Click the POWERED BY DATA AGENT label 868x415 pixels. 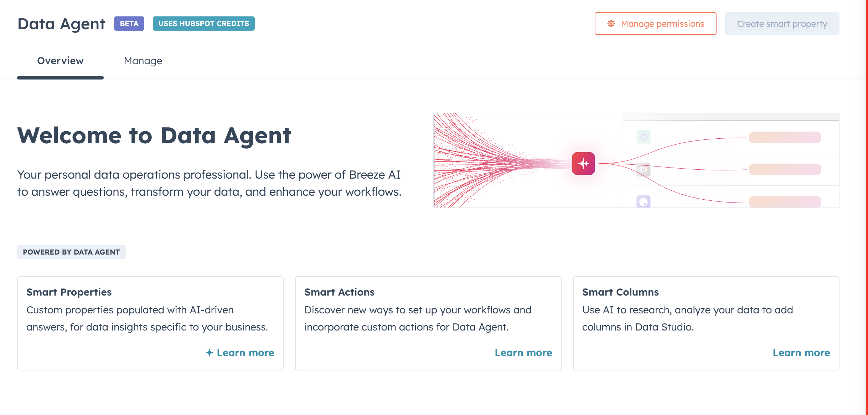71,252
